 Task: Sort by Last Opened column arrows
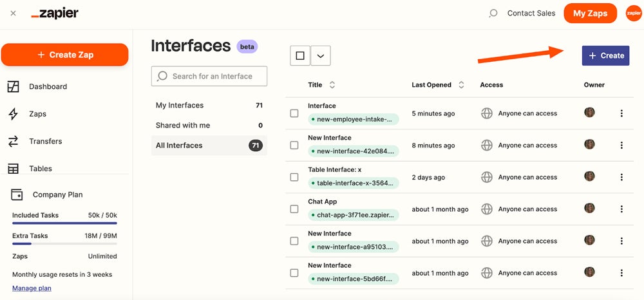click(x=461, y=85)
